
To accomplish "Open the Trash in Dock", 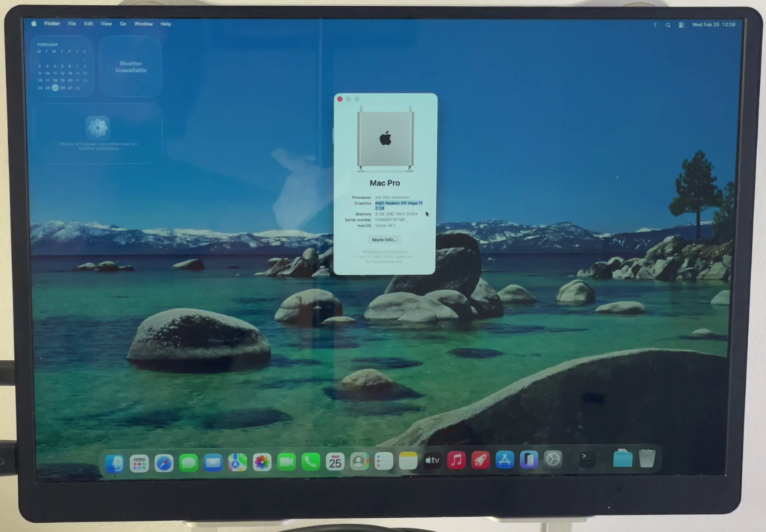I will click(x=647, y=458).
